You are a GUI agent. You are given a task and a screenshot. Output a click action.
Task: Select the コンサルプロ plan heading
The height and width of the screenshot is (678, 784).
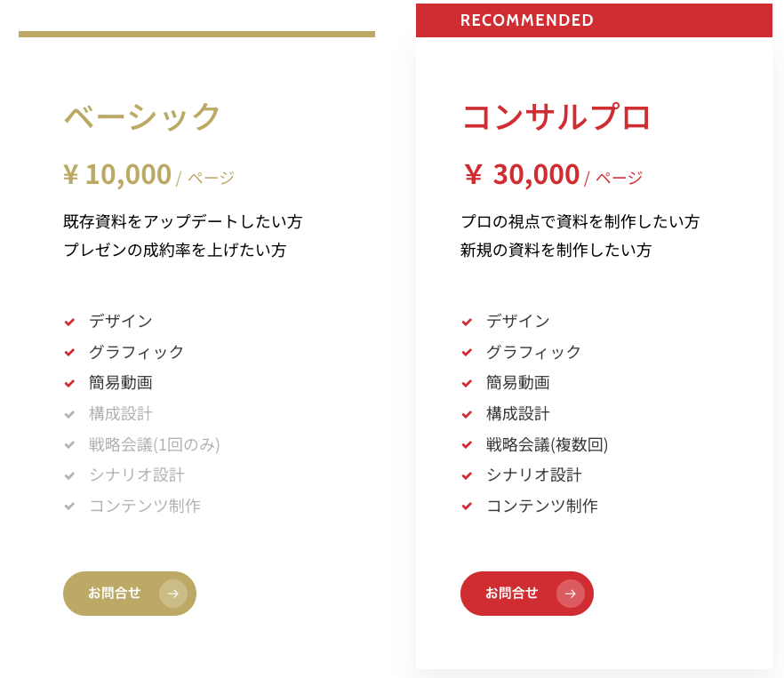pyautogui.click(x=556, y=116)
